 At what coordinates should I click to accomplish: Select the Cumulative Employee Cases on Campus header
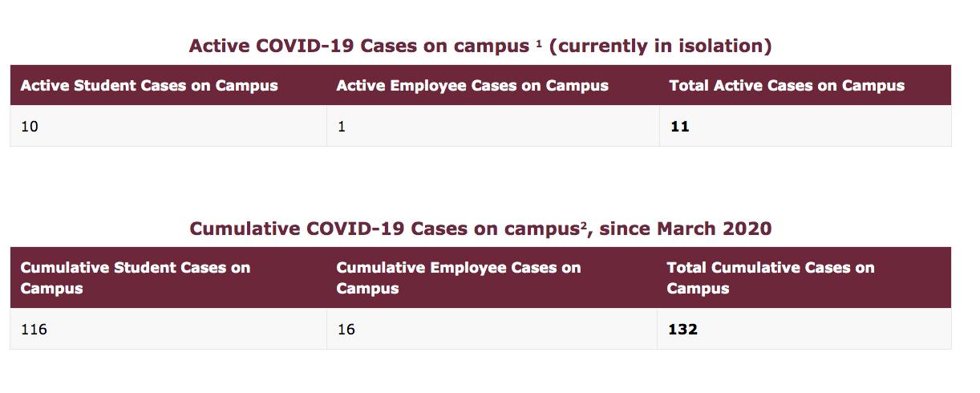coord(458,278)
